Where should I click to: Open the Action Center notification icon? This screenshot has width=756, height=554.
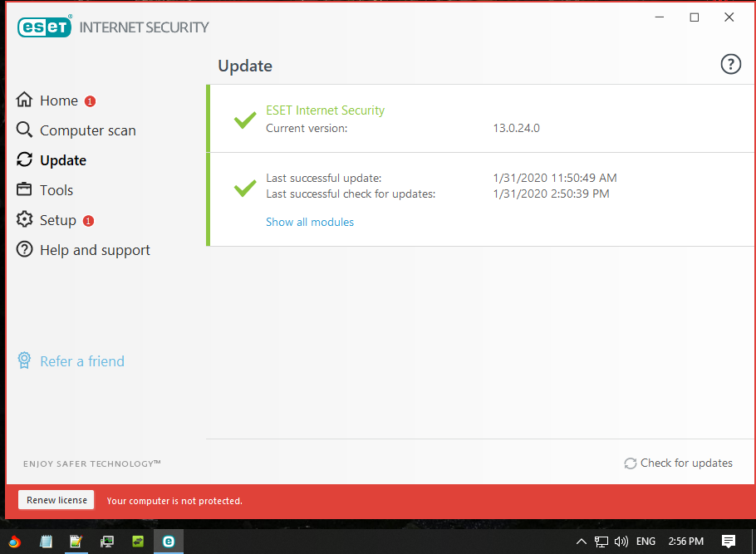click(x=728, y=542)
